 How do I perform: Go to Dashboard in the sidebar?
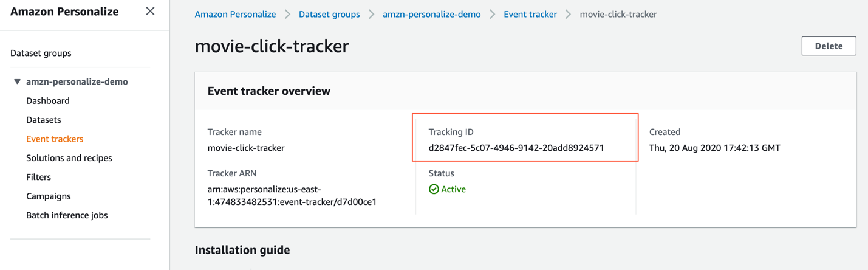[x=48, y=101]
